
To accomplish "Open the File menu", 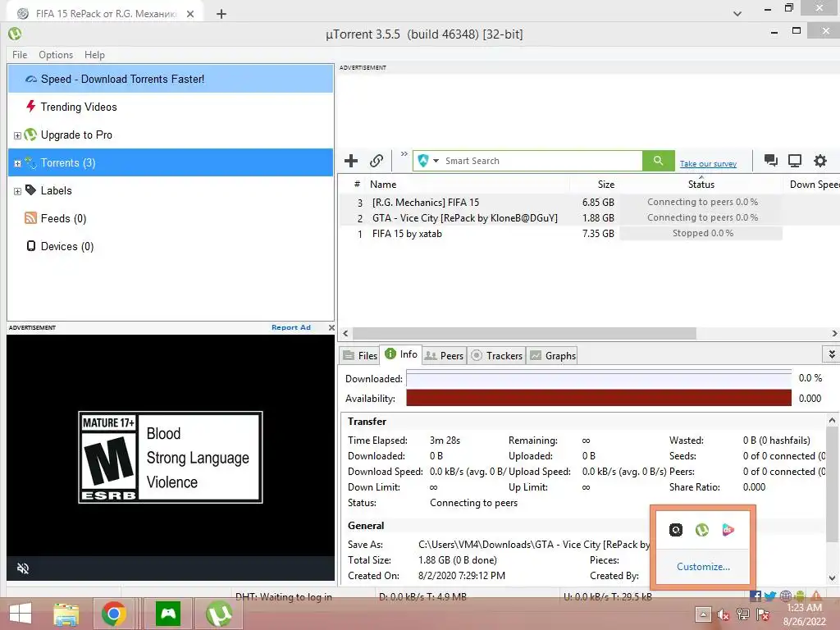I will pos(20,55).
